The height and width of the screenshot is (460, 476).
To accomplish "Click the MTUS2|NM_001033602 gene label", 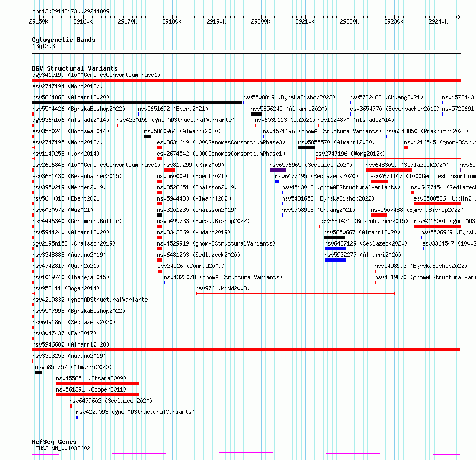I will point(61,448).
